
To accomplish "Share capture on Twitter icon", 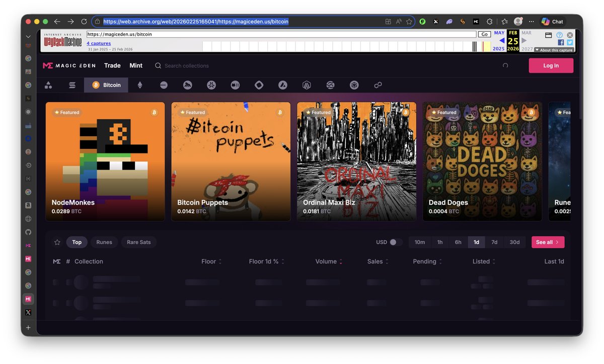I will coord(570,43).
